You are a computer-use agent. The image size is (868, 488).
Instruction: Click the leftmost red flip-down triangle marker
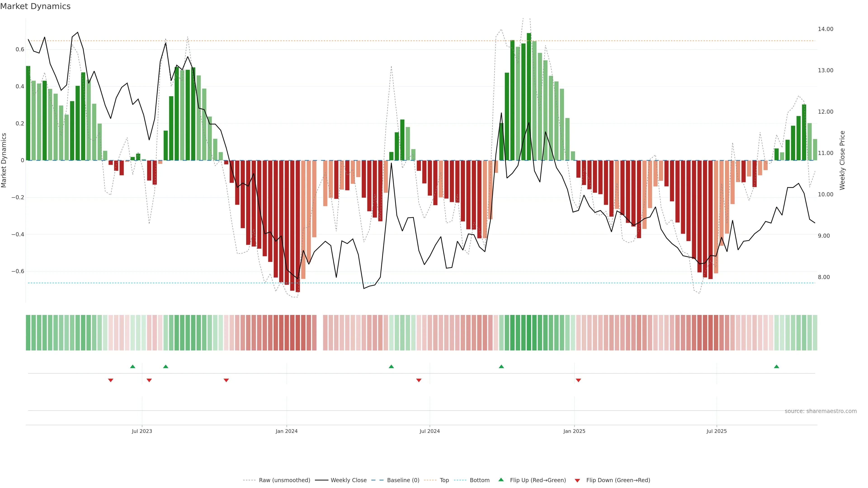[x=111, y=380]
